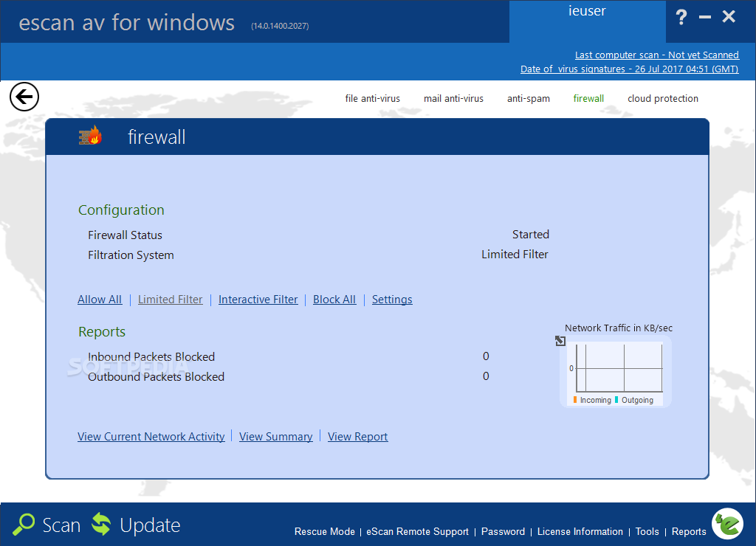Open Tools in the bottom bar
Image resolution: width=756 pixels, height=546 pixels.
[647, 531]
